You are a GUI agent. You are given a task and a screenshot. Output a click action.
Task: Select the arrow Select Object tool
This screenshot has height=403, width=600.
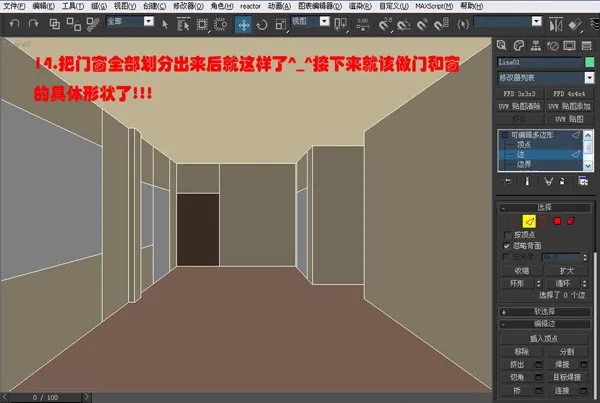(165, 24)
